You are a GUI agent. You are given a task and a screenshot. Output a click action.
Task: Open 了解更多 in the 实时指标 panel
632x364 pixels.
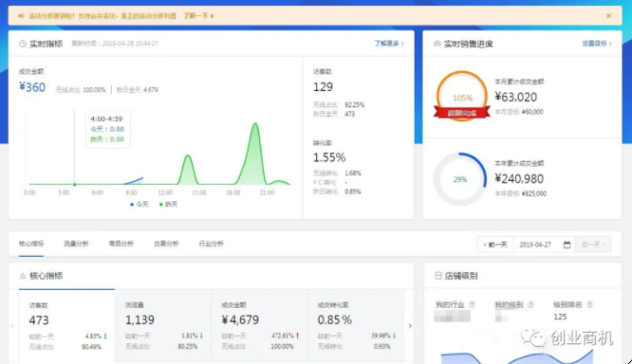(389, 43)
